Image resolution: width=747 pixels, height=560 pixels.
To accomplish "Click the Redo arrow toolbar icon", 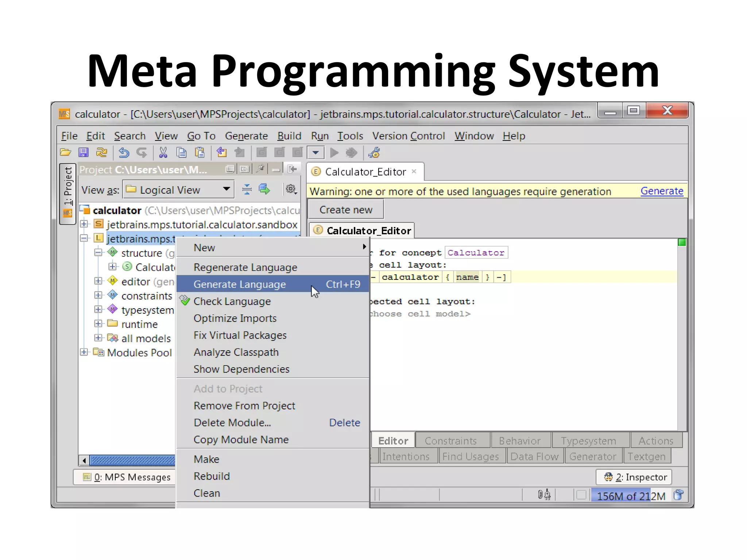I will pyautogui.click(x=142, y=152).
